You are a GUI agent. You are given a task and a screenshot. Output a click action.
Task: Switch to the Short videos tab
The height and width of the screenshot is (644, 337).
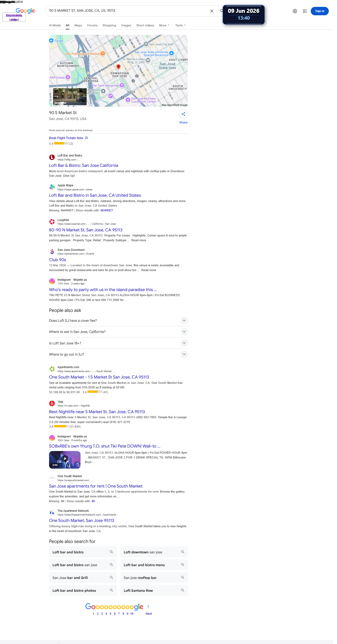145,25
